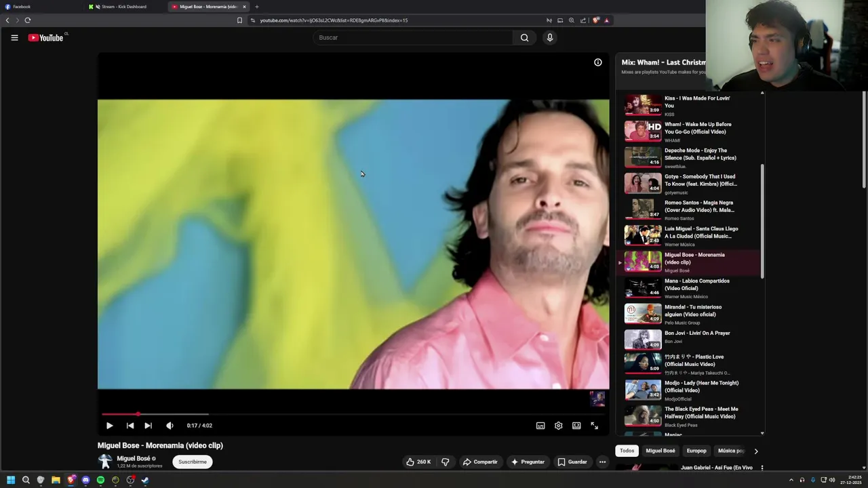Image resolution: width=868 pixels, height=488 pixels.
Task: Open more actions three-dot menu
Action: (x=602, y=462)
